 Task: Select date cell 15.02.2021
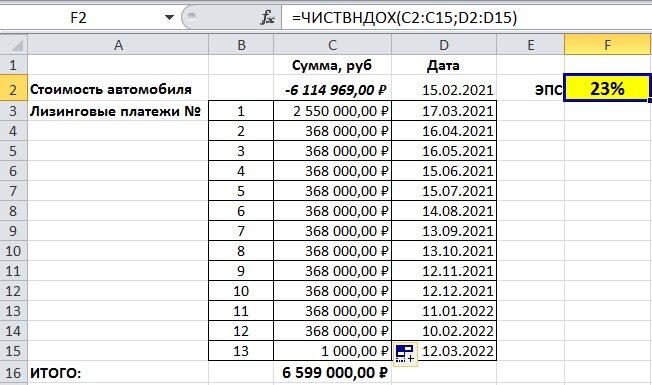tap(444, 89)
